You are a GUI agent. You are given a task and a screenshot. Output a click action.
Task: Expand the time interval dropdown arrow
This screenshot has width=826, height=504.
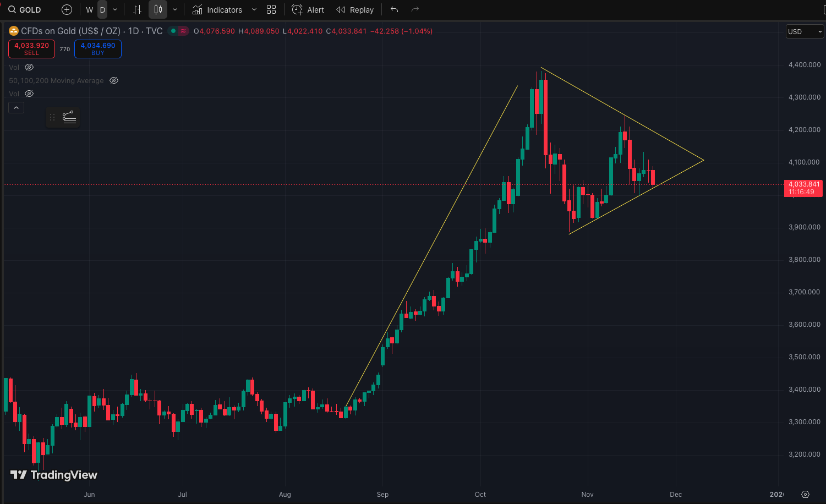[x=115, y=10]
